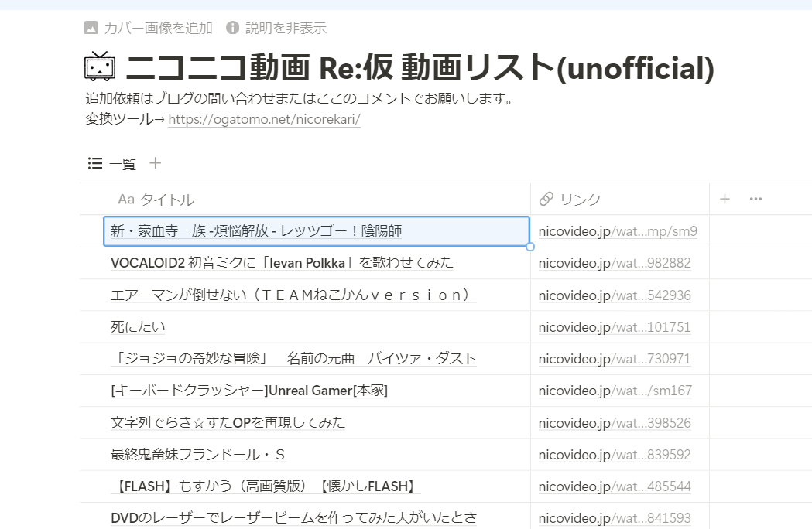Open VOCALOID2 初音ミク Ievan Polkka row
Screen dimensions: 812x529
(282, 263)
